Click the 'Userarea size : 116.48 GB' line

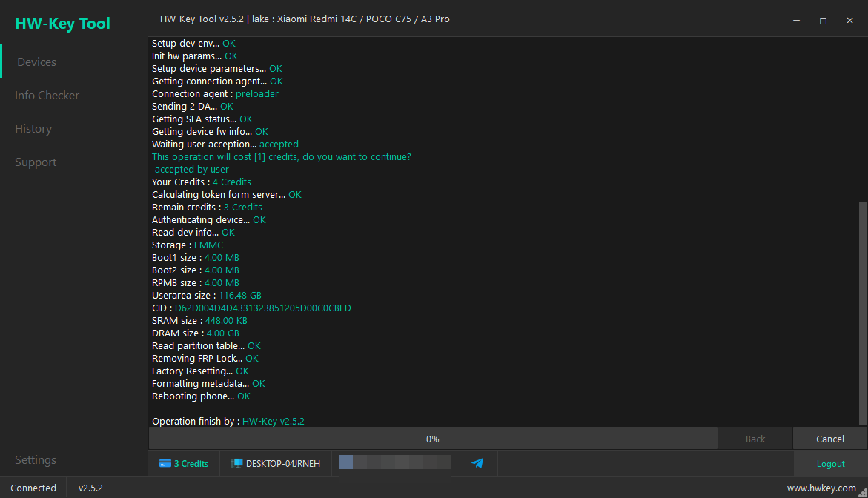(x=207, y=296)
